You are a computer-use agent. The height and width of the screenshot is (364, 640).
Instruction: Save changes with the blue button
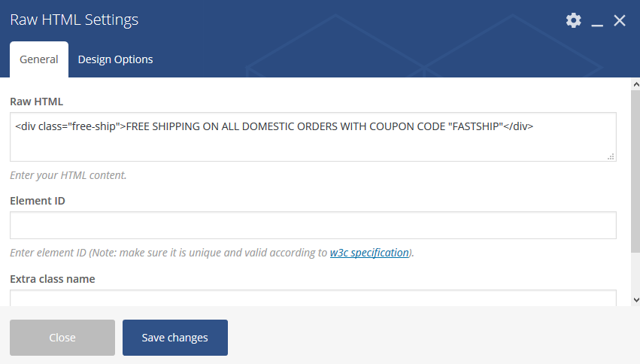(175, 338)
